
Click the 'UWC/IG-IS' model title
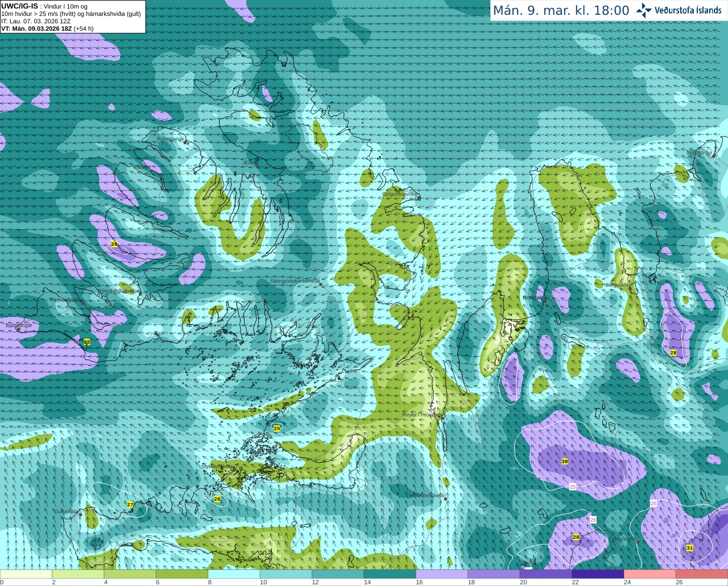tap(19, 6)
